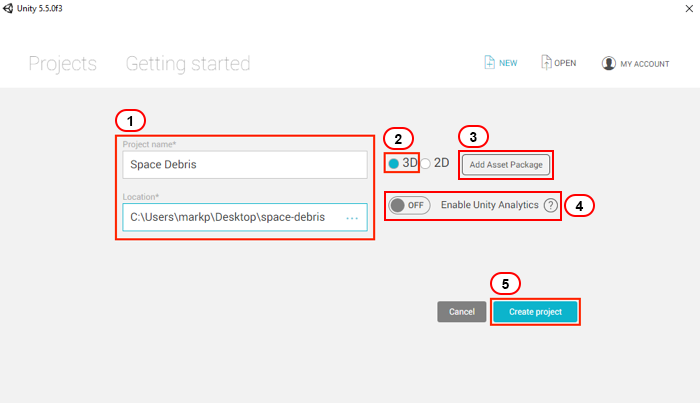
Task: Cancel the new project creation
Action: coord(462,312)
